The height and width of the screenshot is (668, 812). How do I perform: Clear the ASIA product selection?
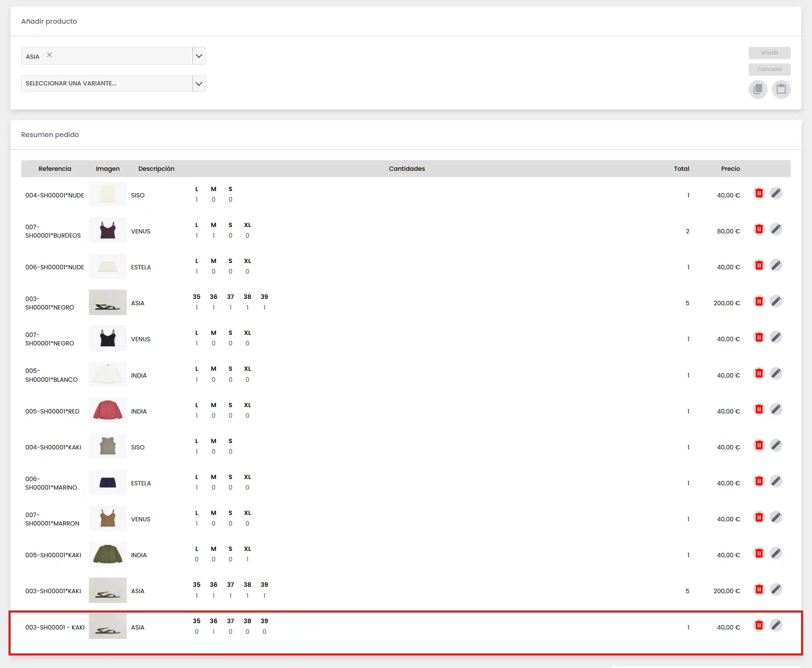pyautogui.click(x=49, y=55)
